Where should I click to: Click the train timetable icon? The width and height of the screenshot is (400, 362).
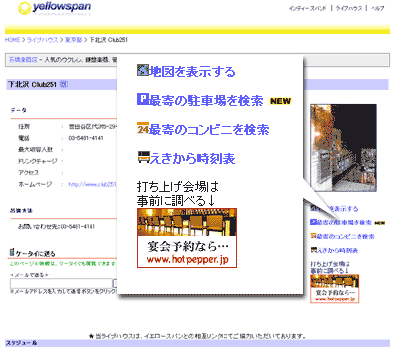point(143,157)
